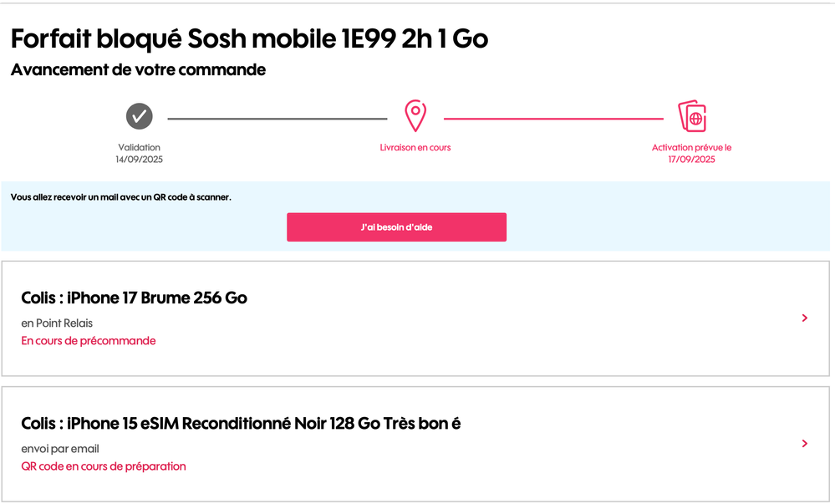Open iPhone 17 Brume parcel chevron
The width and height of the screenshot is (835, 504).
click(804, 318)
